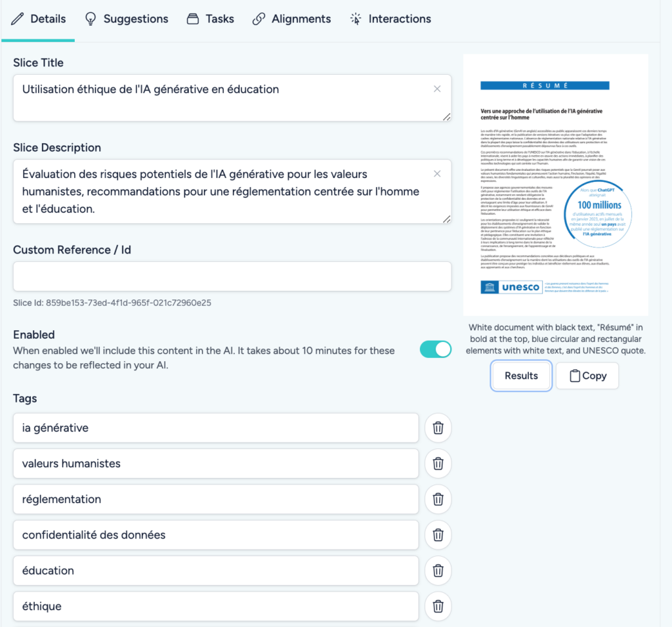Click into the Slice Title text box
672x627 pixels.
pyautogui.click(x=223, y=97)
